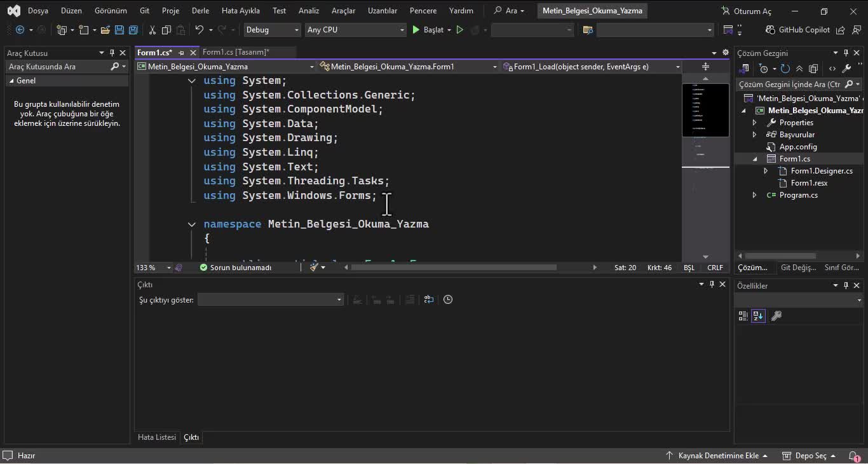Screen dimensions: 868x464
Task: Toggle Show All Files in Solution Explorer
Action: tap(813, 69)
